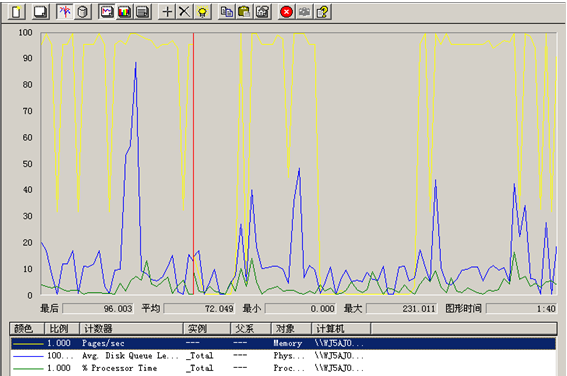Select % Processor Time counter row
Viewport: 567px width, 376px height.
283,368
